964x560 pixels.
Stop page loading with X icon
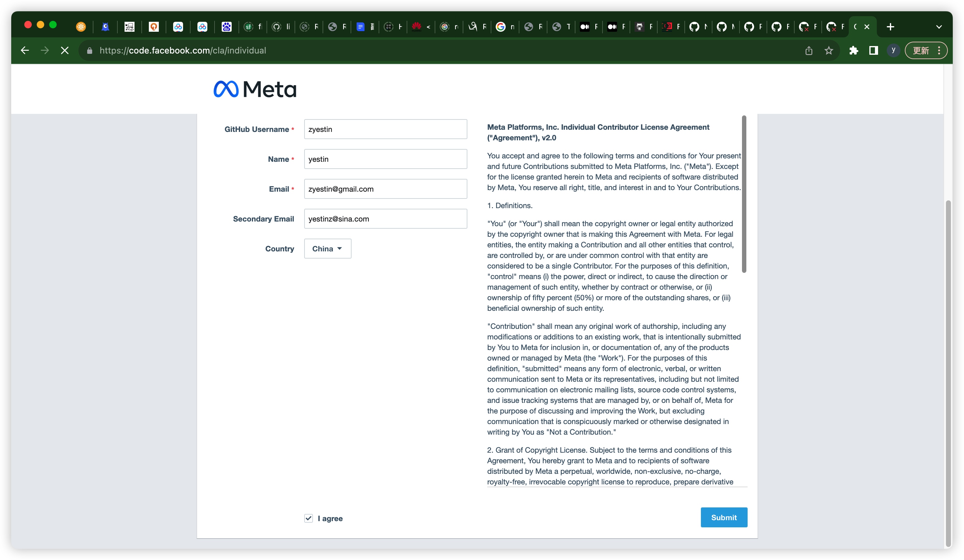[x=65, y=50]
